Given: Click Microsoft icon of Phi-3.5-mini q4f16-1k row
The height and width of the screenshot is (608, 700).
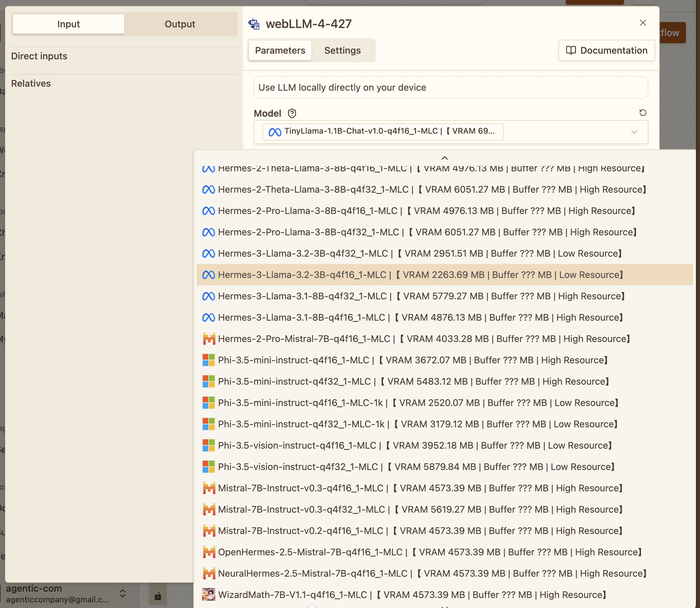Looking at the screenshot, I should 209,403.
